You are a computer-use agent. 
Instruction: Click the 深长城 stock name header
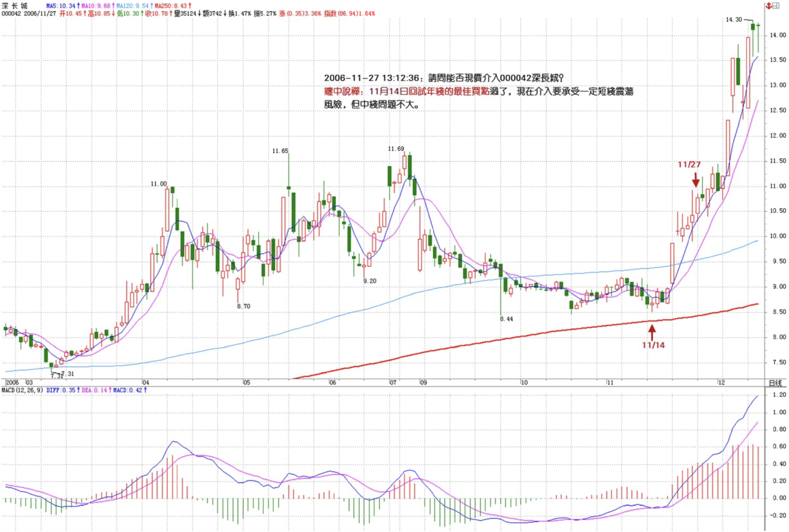click(x=15, y=6)
